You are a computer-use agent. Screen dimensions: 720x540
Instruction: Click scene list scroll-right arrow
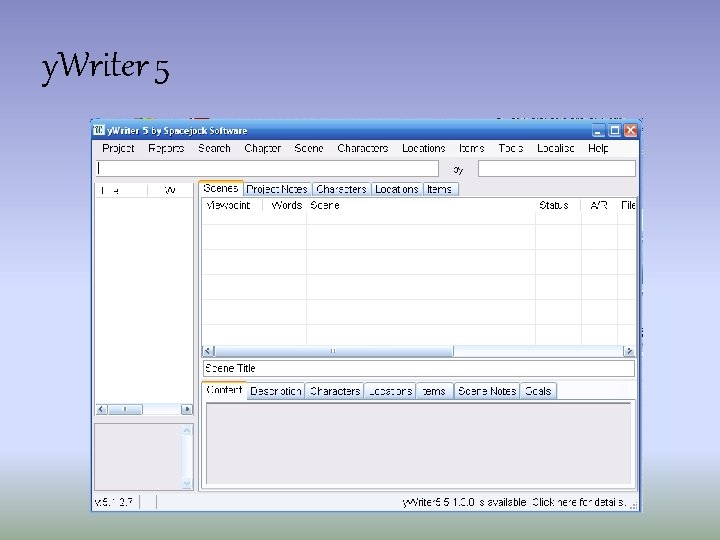click(x=629, y=351)
